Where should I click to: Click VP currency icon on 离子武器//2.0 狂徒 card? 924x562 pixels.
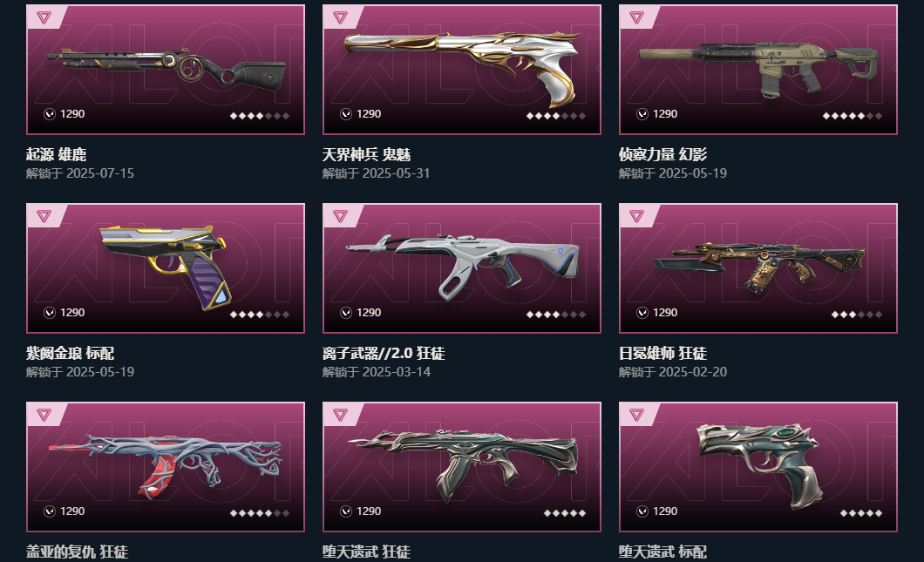346,313
